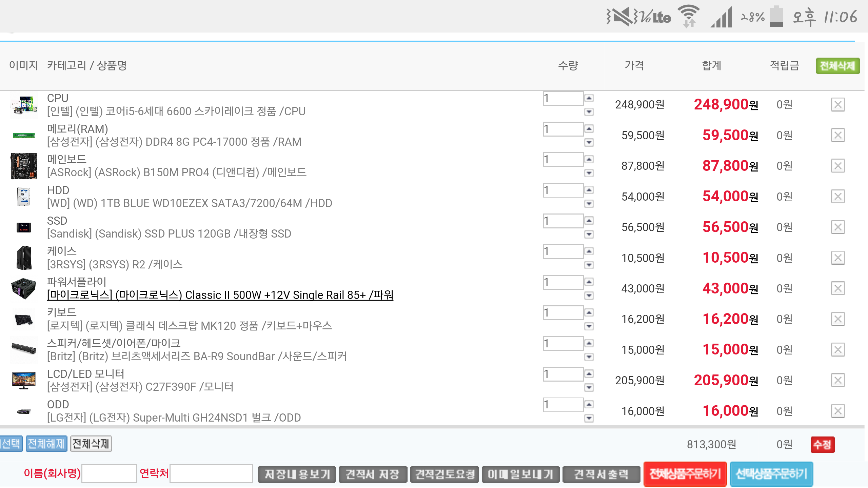This screenshot has width=868, height=488.
Task: Delete the WD HDD row X icon
Action: point(837,197)
